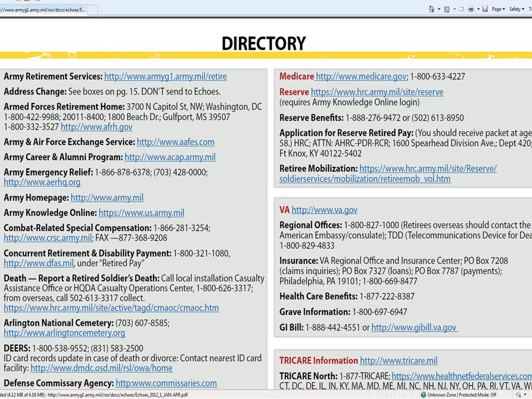Open the dmdc.osd.mil/rsl/owa/home link

[x=101, y=368]
